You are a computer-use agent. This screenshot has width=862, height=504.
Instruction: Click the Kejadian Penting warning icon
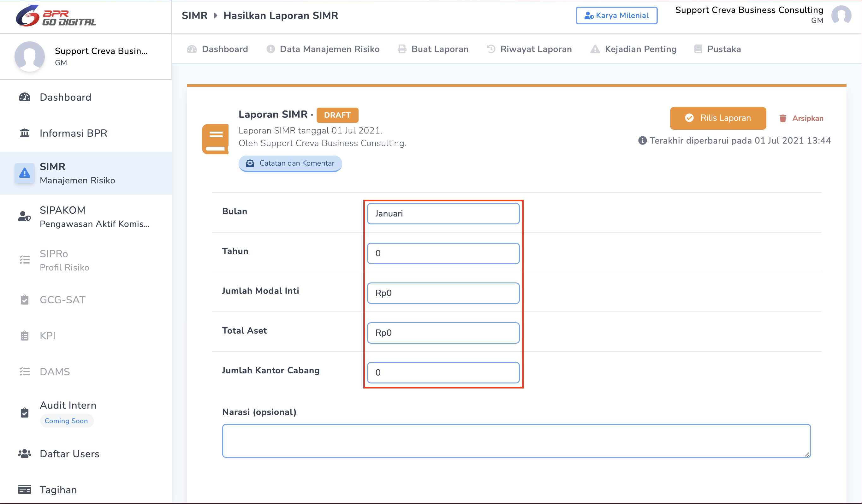[x=595, y=49]
